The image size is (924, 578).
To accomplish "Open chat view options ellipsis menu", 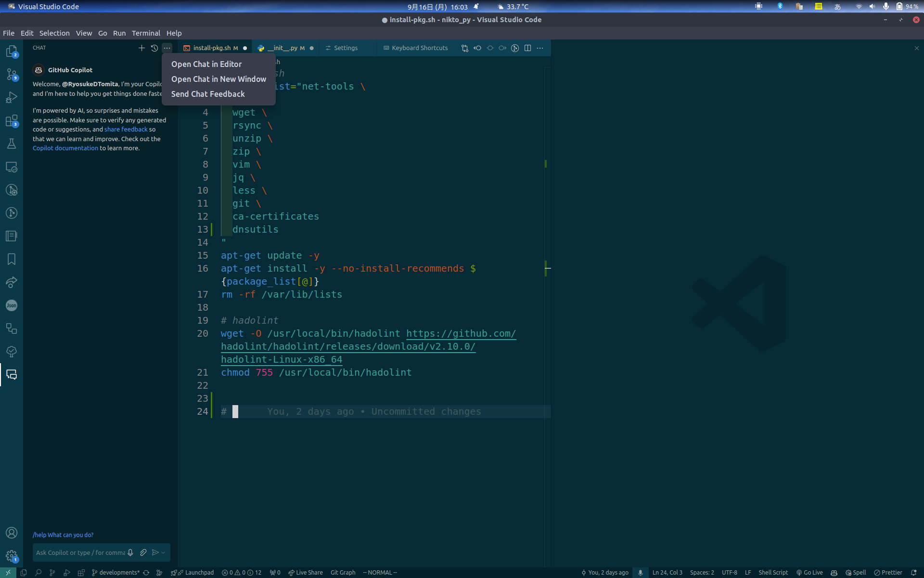I will coord(167,48).
